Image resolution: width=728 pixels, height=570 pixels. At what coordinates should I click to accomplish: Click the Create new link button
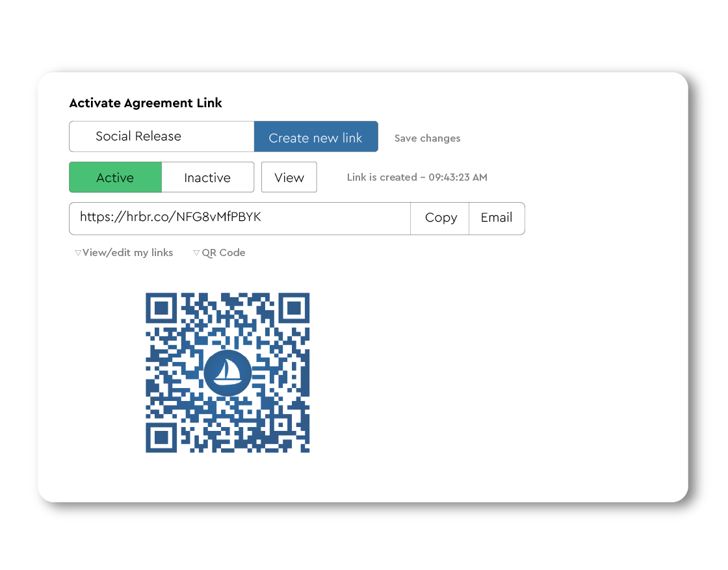pyautogui.click(x=316, y=136)
